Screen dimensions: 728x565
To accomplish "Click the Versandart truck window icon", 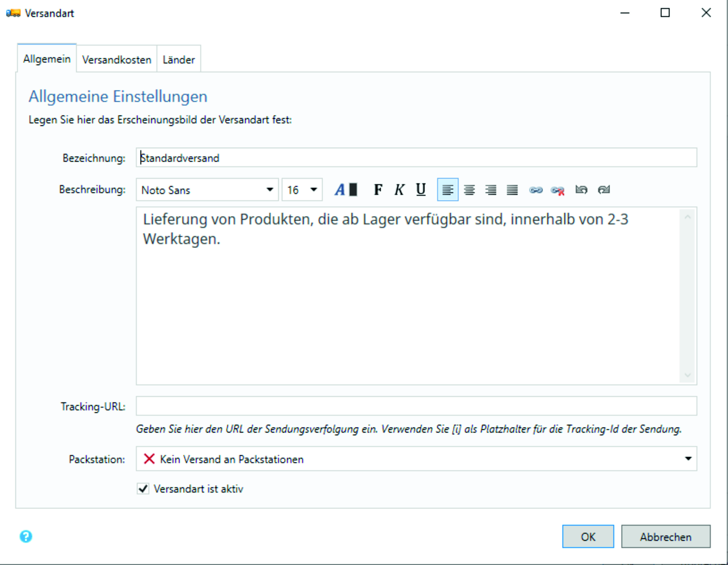I will coord(13,13).
